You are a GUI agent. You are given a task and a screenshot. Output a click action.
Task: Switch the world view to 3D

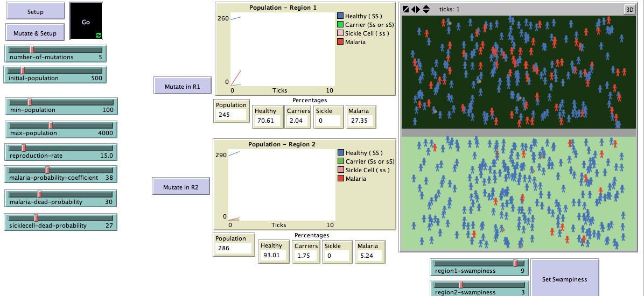point(629,10)
